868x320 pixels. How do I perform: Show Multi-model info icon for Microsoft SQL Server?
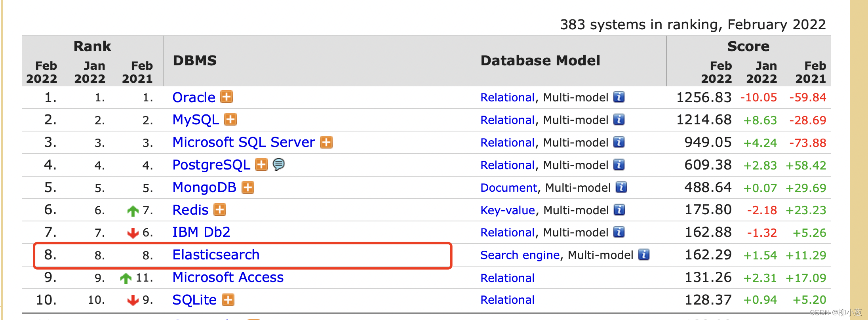[x=619, y=142]
